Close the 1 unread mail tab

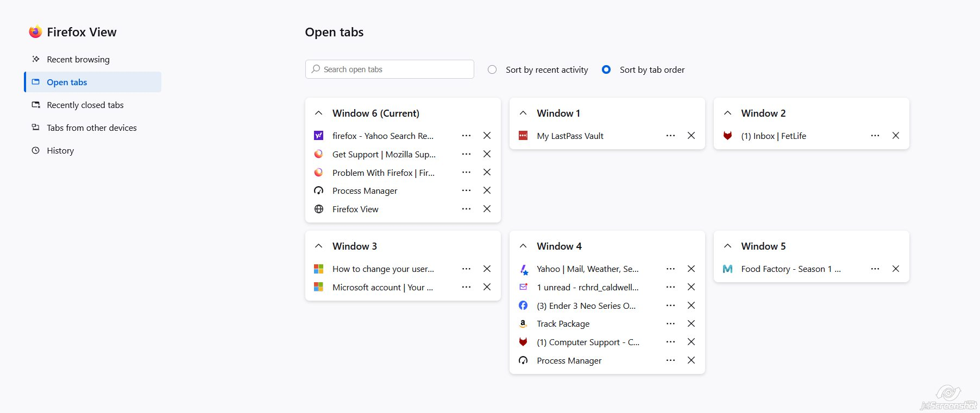tap(691, 287)
